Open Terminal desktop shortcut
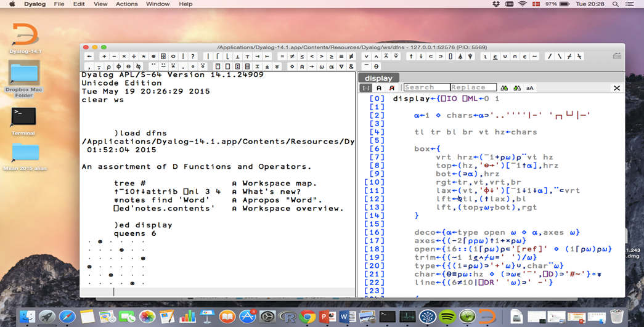Screen dimensions: 644x327 point(23,121)
